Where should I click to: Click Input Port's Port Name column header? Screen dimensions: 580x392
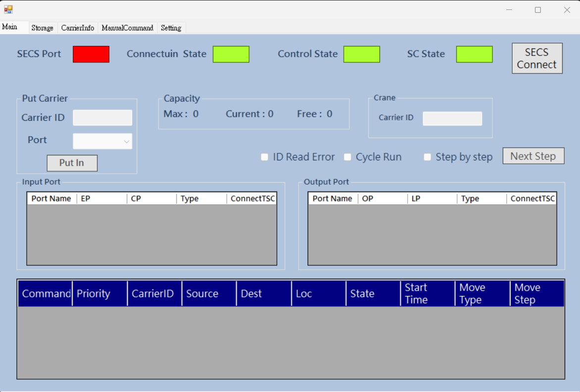pyautogui.click(x=52, y=198)
